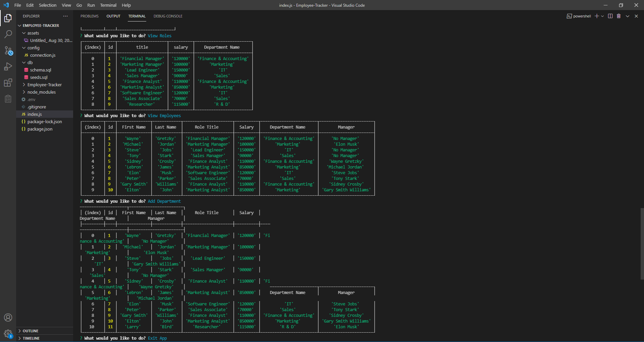Open the .env file
This screenshot has height=342, width=644.
tap(31, 99)
